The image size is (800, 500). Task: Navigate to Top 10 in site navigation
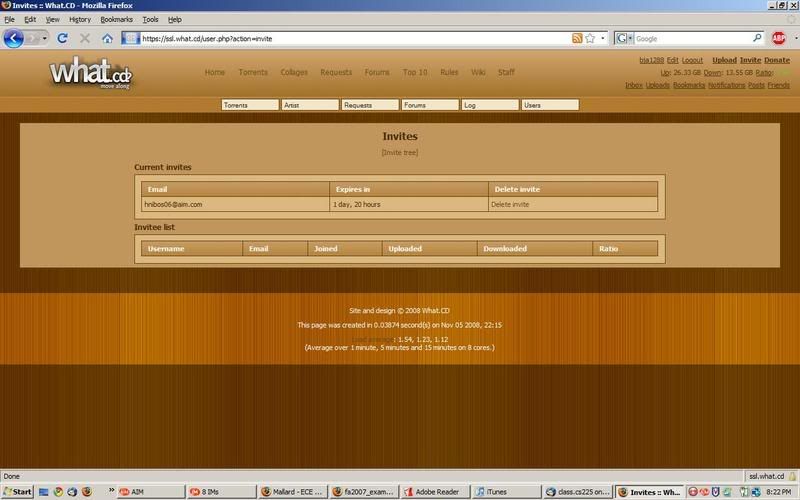coord(415,72)
